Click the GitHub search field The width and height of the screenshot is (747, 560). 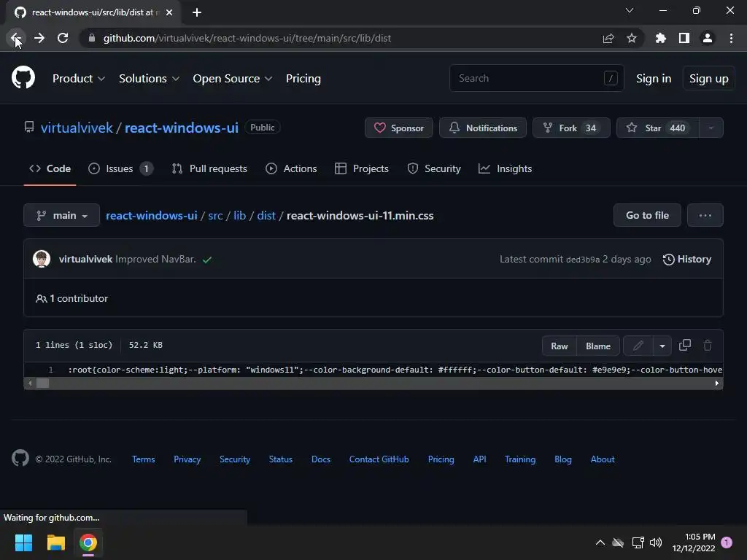point(536,78)
